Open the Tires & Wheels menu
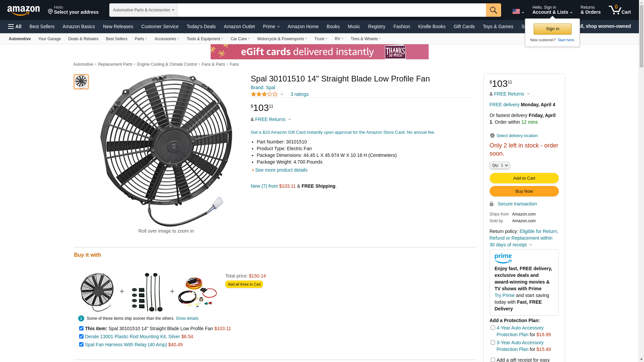 [365, 39]
